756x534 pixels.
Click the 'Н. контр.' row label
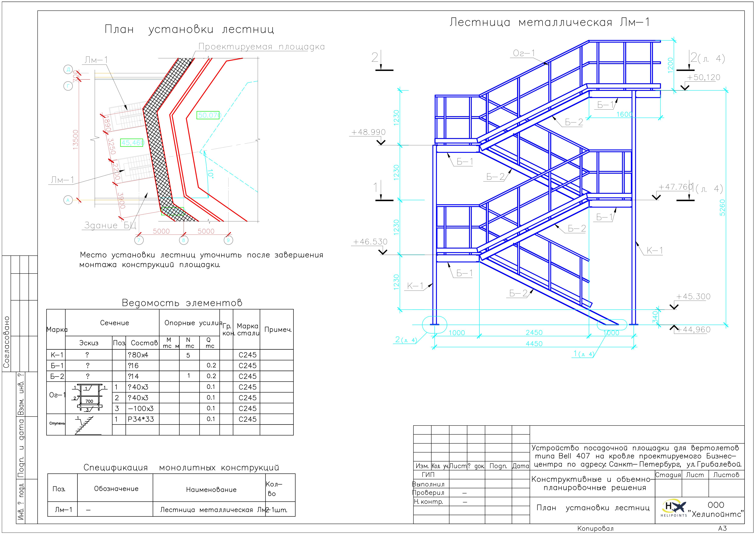click(x=428, y=502)
